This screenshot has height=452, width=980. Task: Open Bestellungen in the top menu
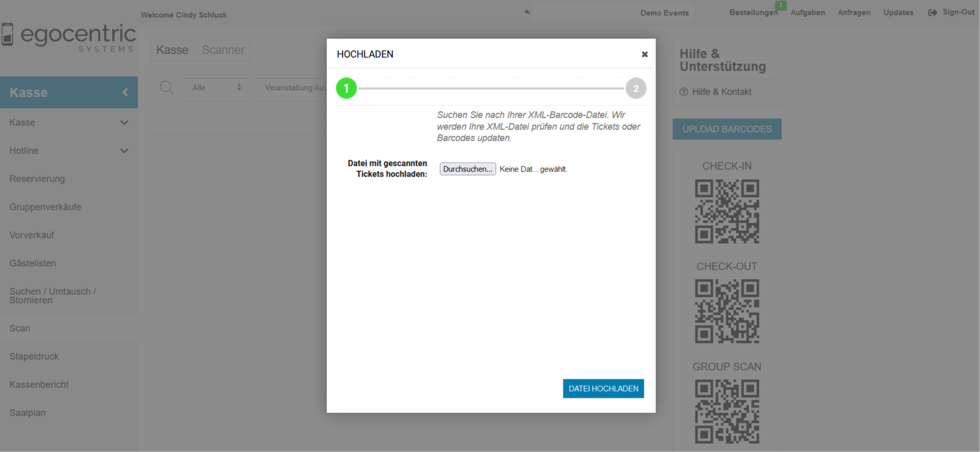[753, 13]
